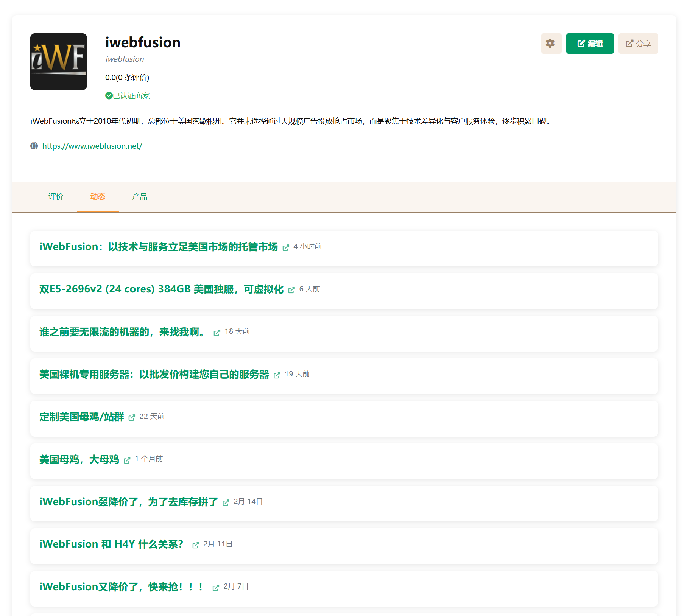
Task: Open post 定制美国母鸡/站群
Action: [82, 417]
